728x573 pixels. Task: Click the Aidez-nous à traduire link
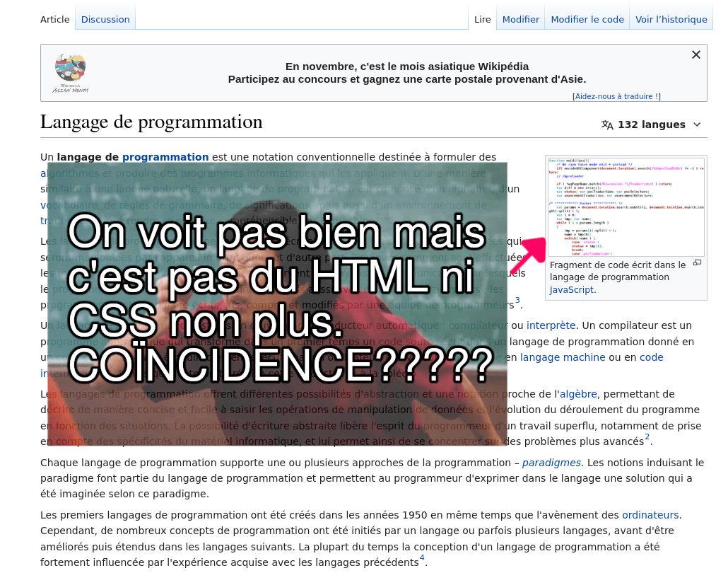616,96
